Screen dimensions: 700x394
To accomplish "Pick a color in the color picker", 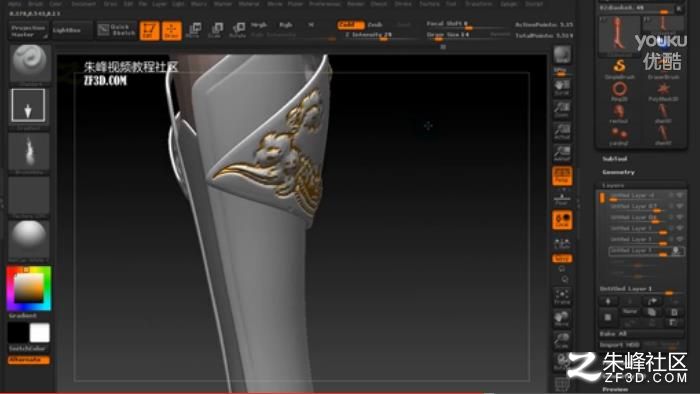I will click(29, 288).
